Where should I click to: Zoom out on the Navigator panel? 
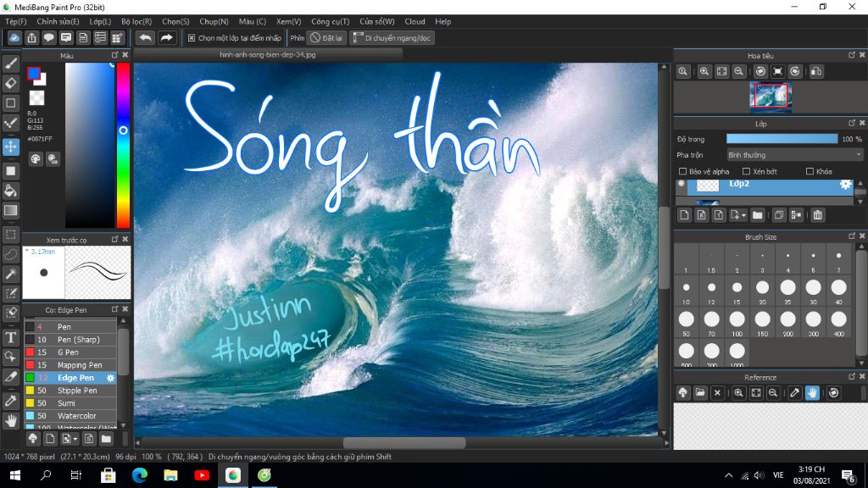(738, 71)
